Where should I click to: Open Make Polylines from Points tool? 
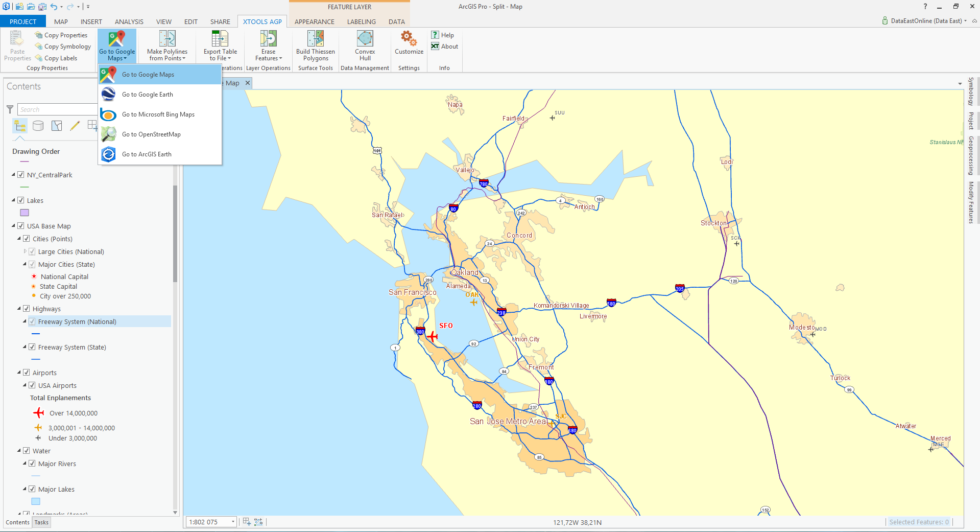167,45
